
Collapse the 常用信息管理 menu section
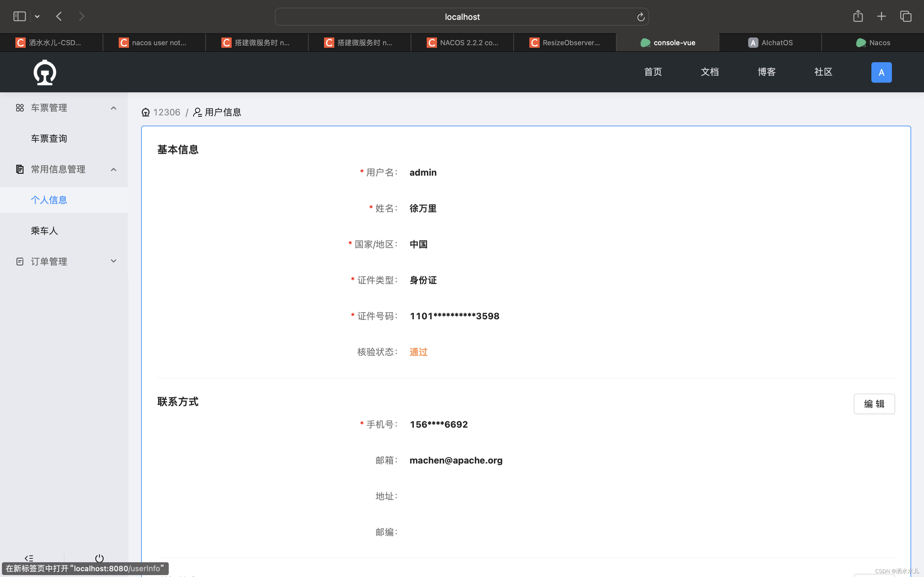click(x=113, y=170)
